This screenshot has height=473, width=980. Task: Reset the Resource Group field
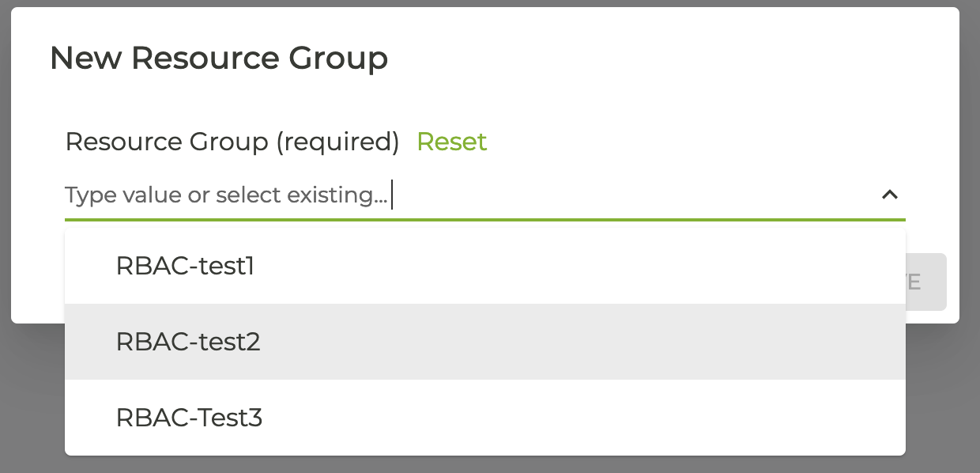(451, 142)
